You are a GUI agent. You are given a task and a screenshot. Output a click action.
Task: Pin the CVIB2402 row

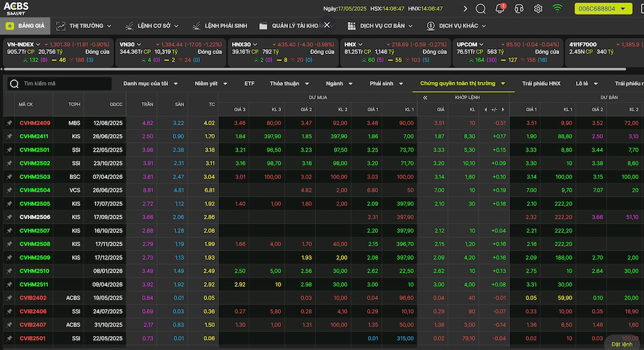[9, 298]
